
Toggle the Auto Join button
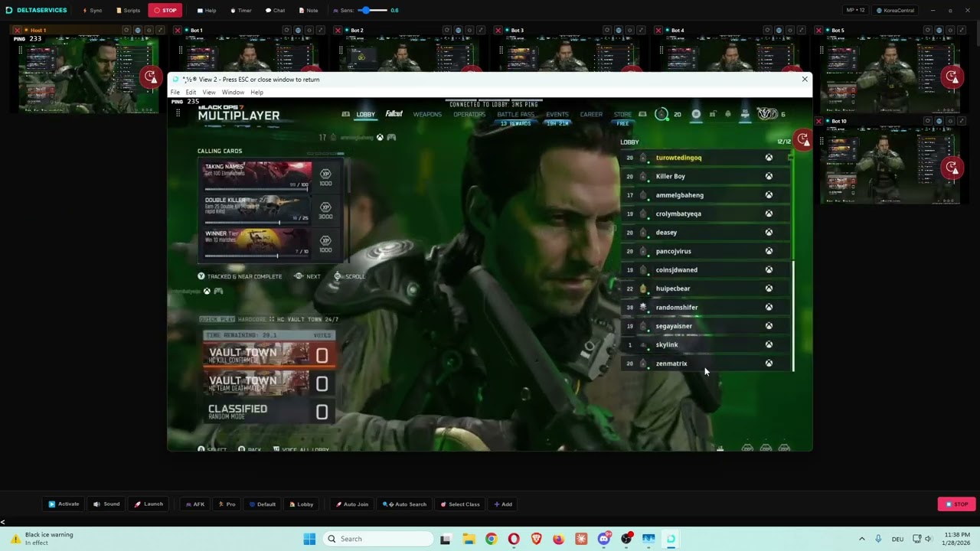(x=352, y=504)
